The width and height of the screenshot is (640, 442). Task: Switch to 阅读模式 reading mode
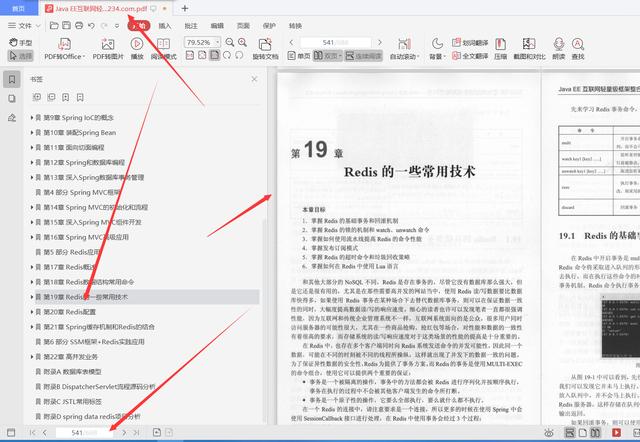pyautogui.click(x=163, y=49)
